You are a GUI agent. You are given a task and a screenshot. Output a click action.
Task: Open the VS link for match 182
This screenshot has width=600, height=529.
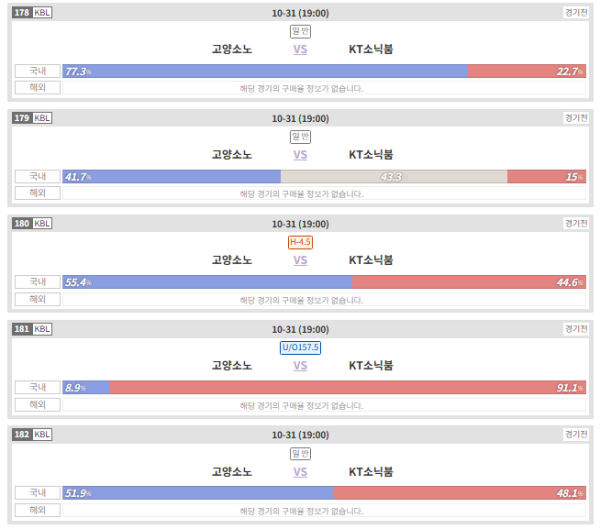coord(300,472)
